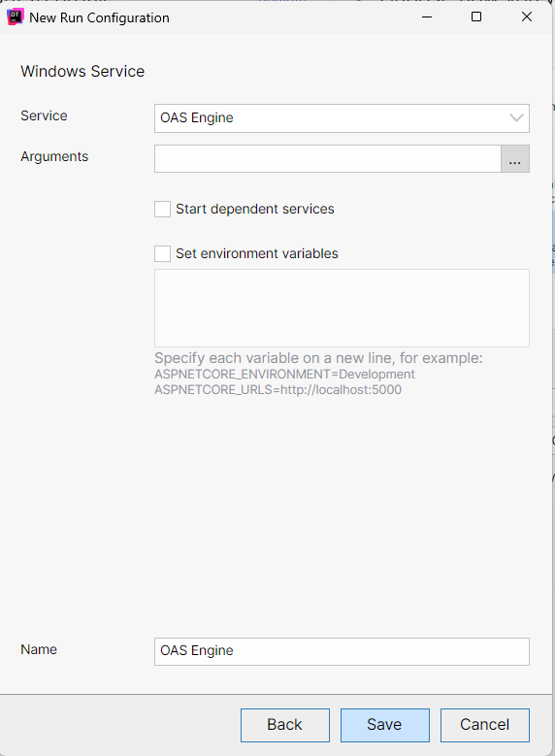Close the New Run Configuration dialog
This screenshot has height=756, width=555.
coord(527,16)
